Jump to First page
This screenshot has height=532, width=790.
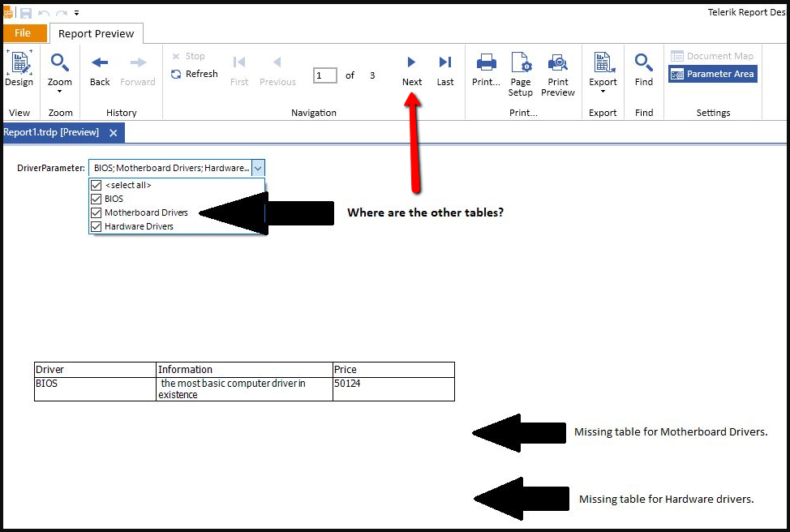[239, 71]
